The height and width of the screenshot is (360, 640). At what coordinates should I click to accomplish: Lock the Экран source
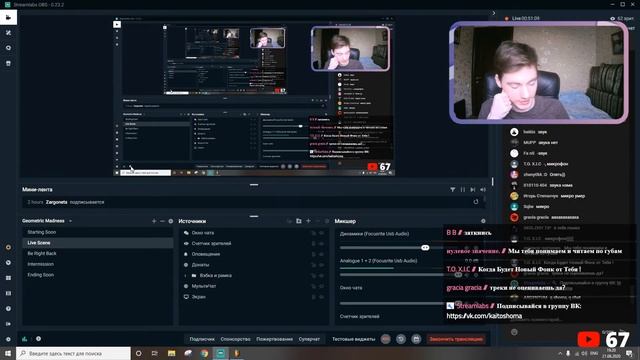click(x=313, y=297)
